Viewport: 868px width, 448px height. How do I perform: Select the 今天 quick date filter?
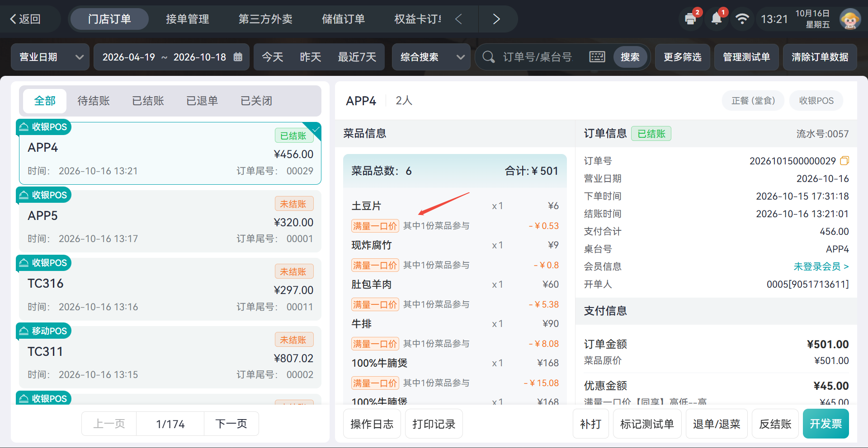[273, 57]
